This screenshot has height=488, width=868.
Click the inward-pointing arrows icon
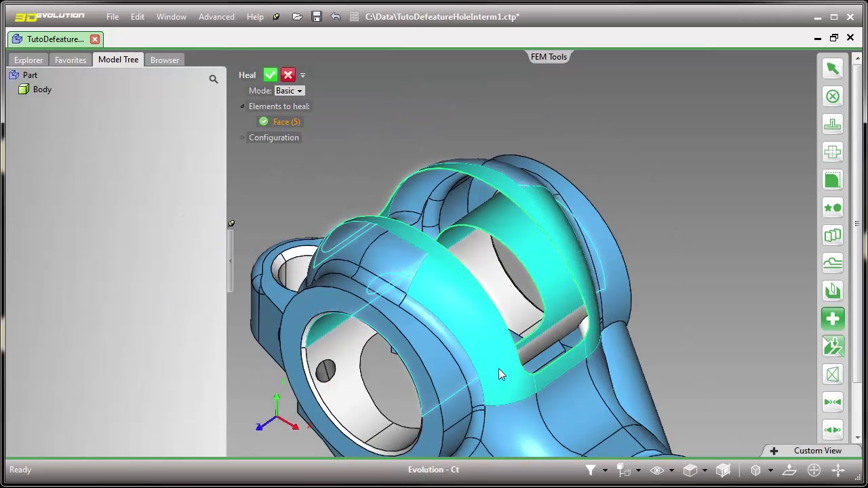point(833,402)
